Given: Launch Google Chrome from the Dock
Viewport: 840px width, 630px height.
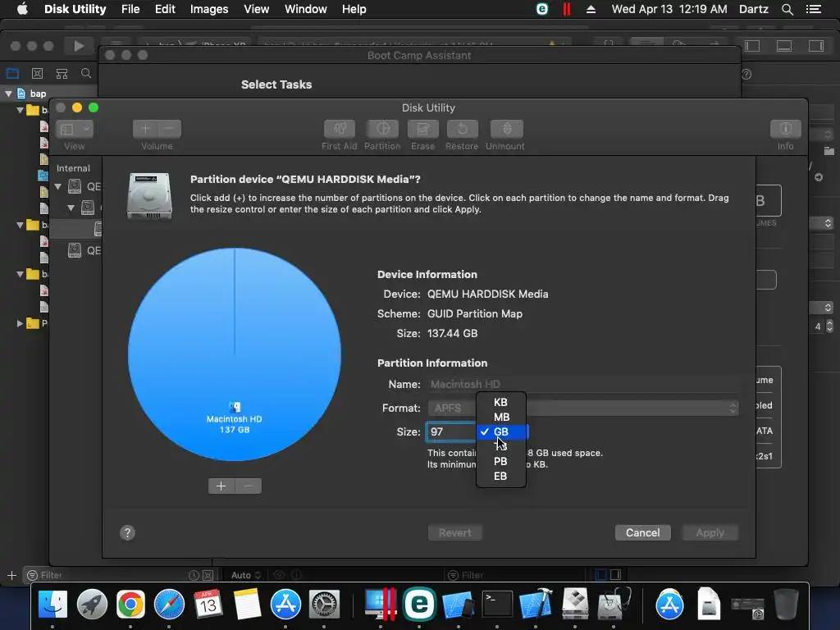Looking at the screenshot, I should click(x=130, y=605).
